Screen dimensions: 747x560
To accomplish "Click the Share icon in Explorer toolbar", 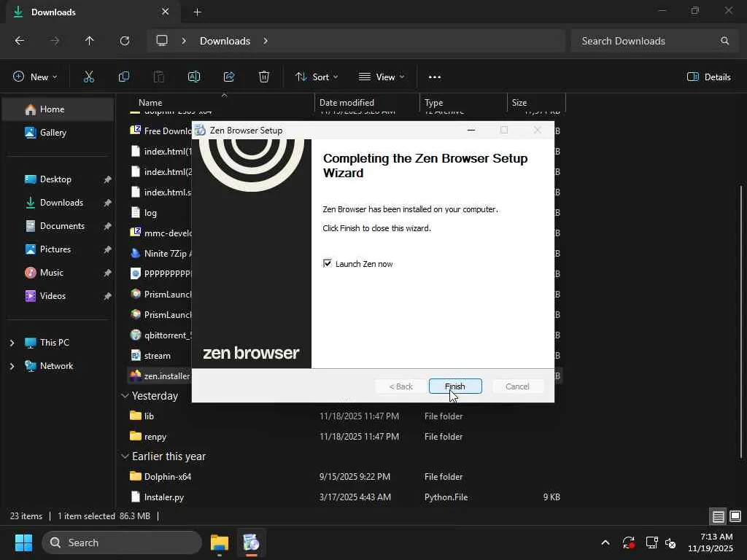I will coord(229,77).
